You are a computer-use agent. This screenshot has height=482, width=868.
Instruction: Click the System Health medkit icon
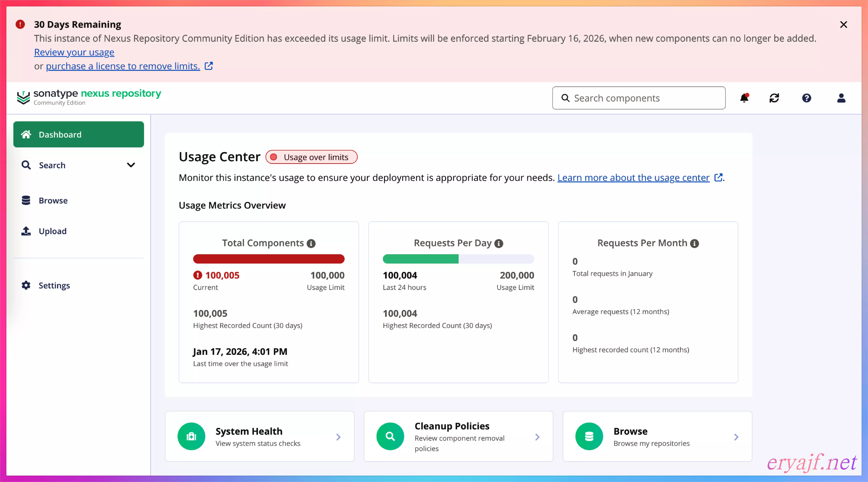[x=191, y=436]
